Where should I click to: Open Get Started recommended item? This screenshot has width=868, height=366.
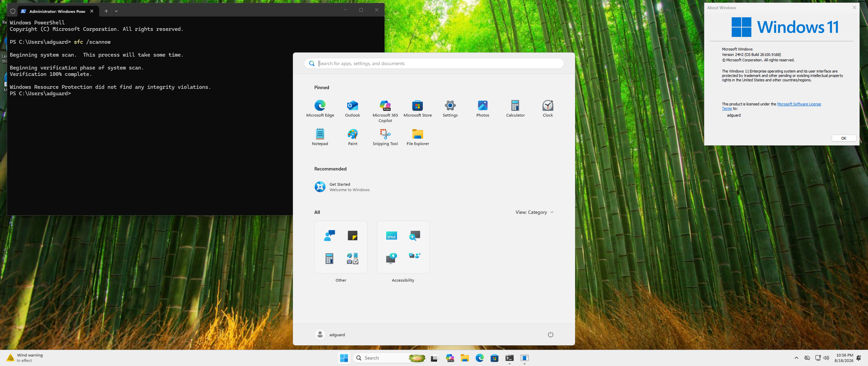[x=342, y=187]
